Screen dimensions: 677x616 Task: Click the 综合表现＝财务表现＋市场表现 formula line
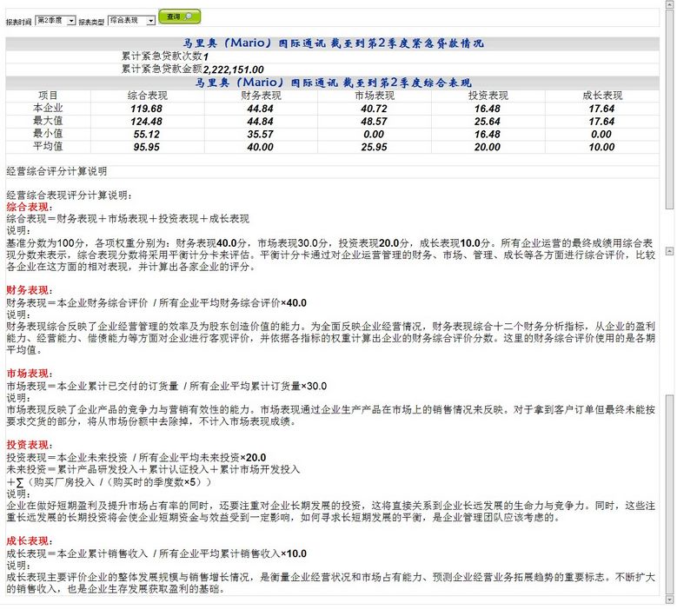click(x=128, y=219)
